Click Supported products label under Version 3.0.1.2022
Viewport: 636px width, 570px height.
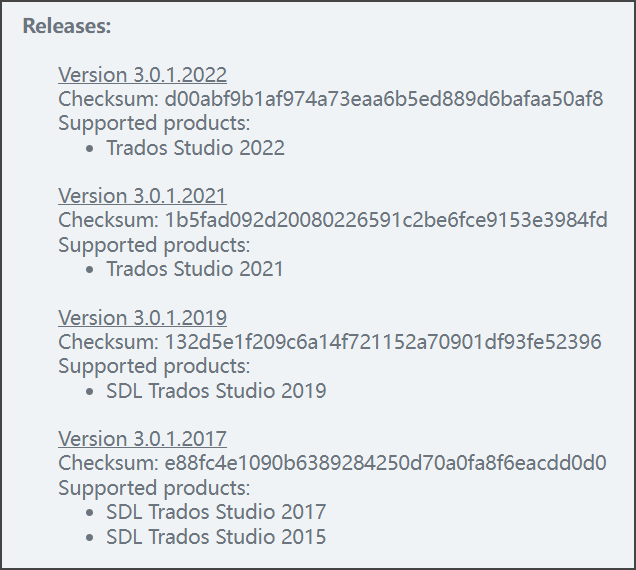pos(154,123)
